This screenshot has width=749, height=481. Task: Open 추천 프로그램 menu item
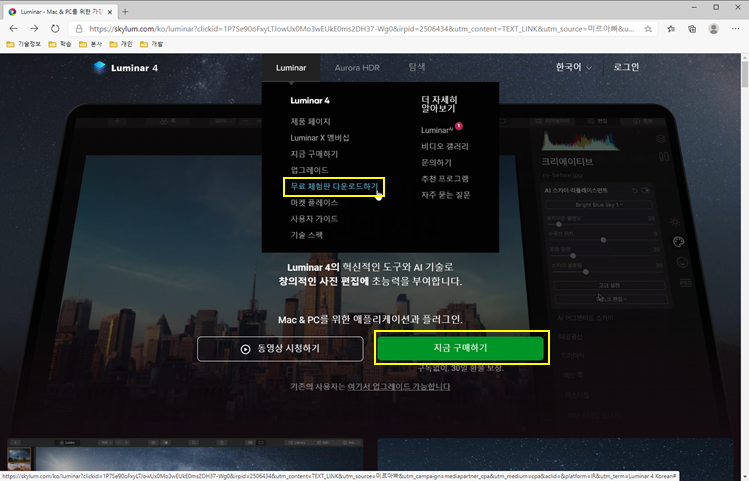(445, 179)
